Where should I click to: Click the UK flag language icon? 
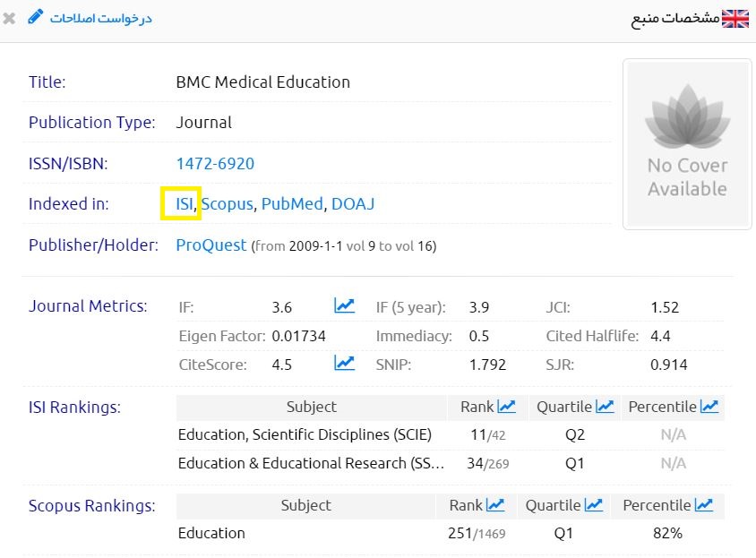tap(735, 18)
